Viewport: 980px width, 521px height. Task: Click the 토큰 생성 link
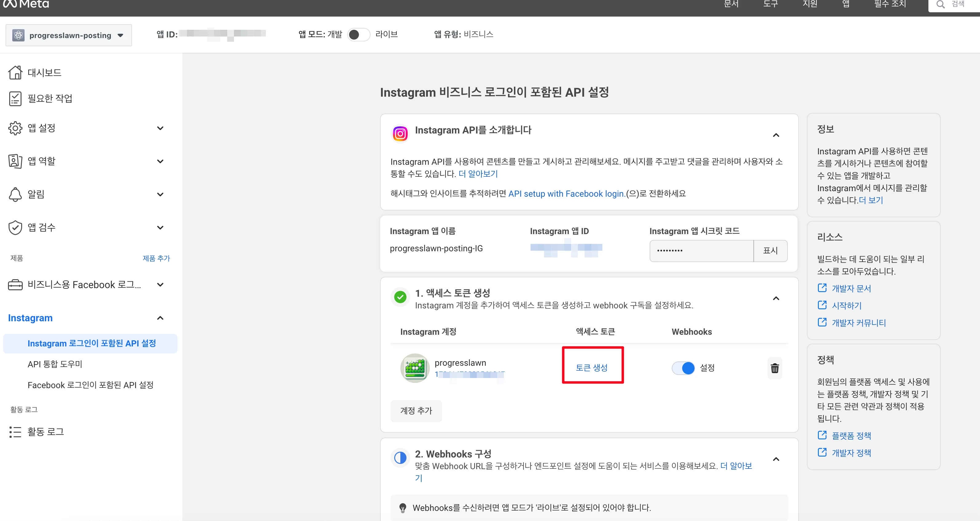[x=592, y=368]
